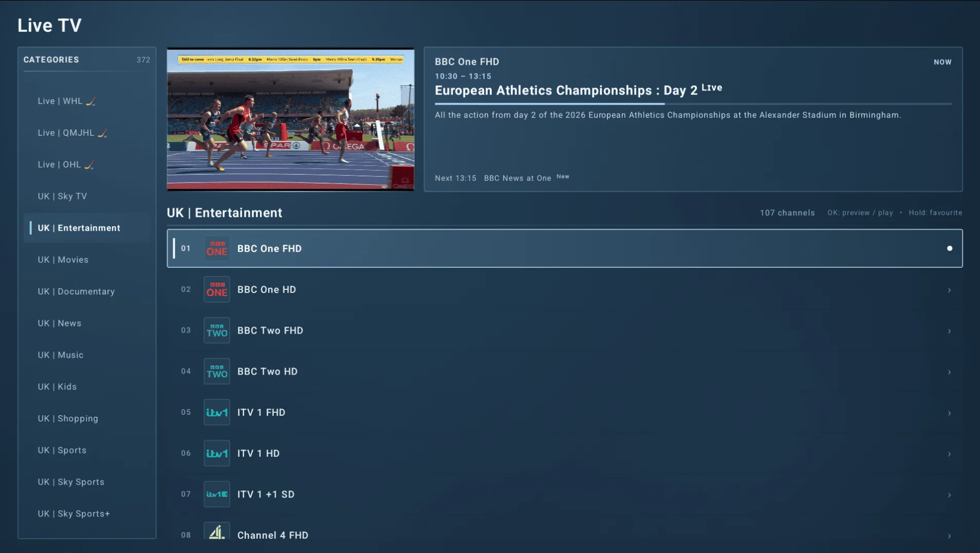Click the hockey stick icon beside Live | WHL
This screenshot has height=553, width=980.
(x=90, y=101)
